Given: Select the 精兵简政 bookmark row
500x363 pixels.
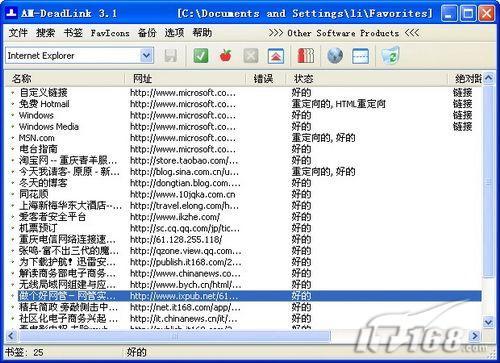Looking at the screenshot, I should click(243, 307).
